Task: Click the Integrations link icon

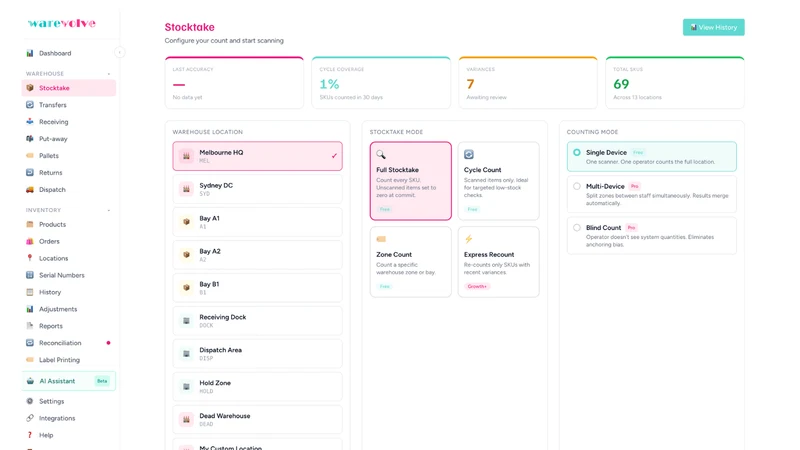Action: (x=30, y=418)
